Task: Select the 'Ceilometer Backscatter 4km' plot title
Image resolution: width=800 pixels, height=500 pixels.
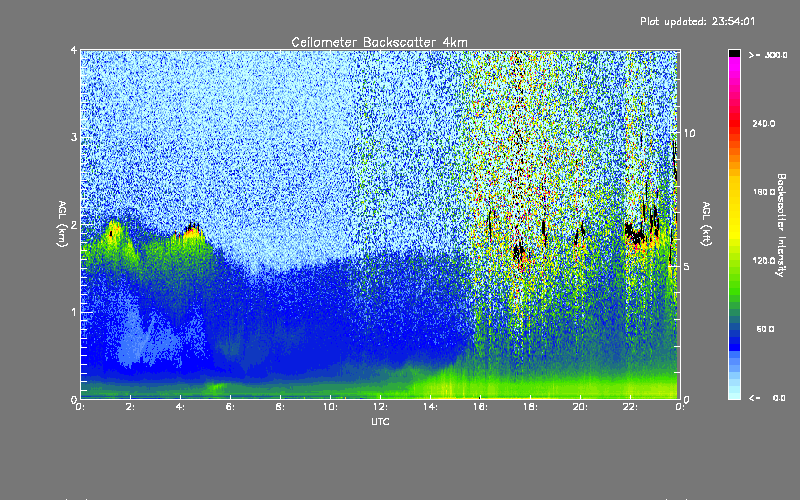Action: (379, 42)
